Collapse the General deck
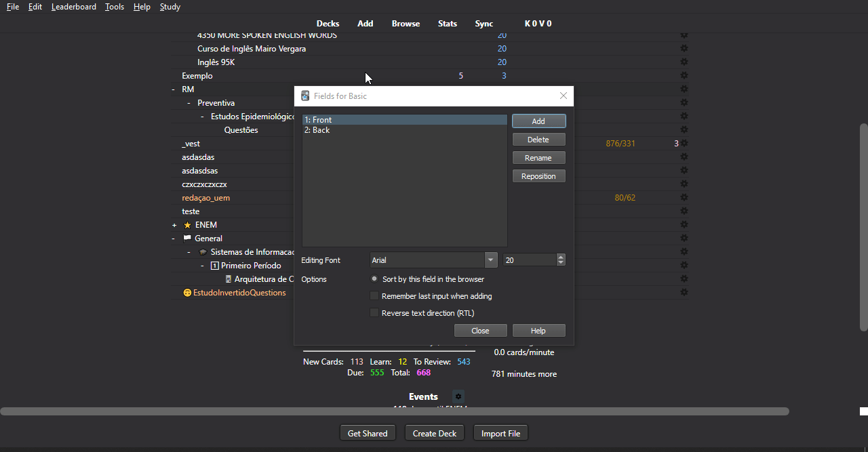The image size is (868, 452). (x=174, y=239)
